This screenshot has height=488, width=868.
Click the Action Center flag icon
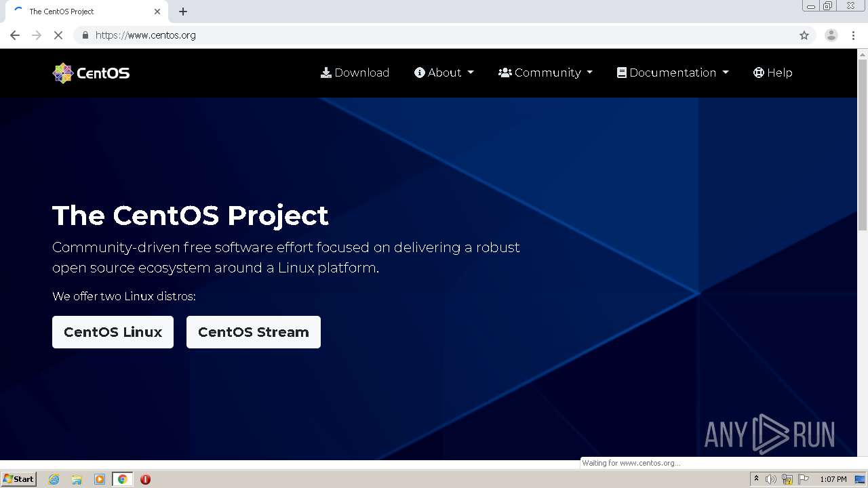click(804, 479)
